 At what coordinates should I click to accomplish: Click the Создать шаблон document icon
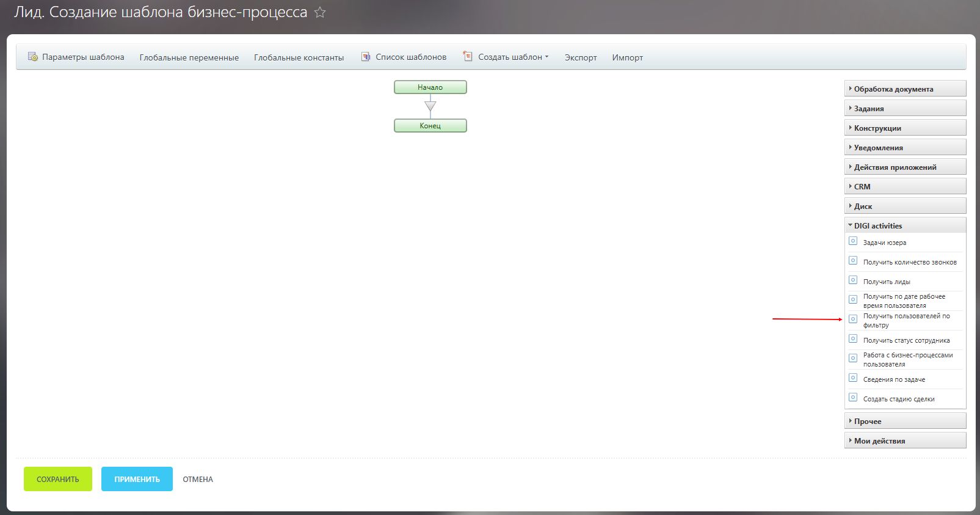point(468,56)
